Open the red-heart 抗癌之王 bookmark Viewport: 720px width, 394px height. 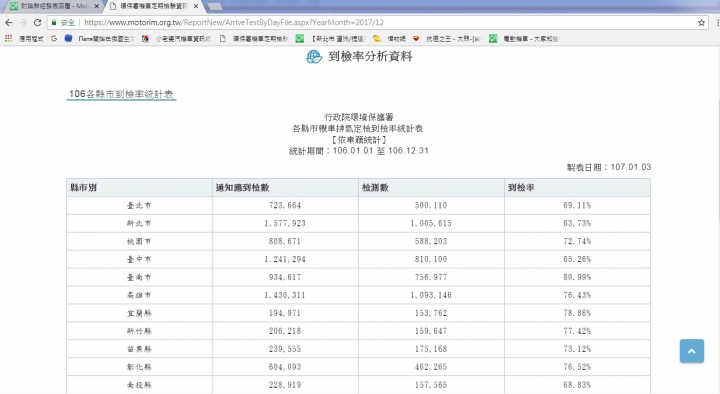pyautogui.click(x=446, y=39)
